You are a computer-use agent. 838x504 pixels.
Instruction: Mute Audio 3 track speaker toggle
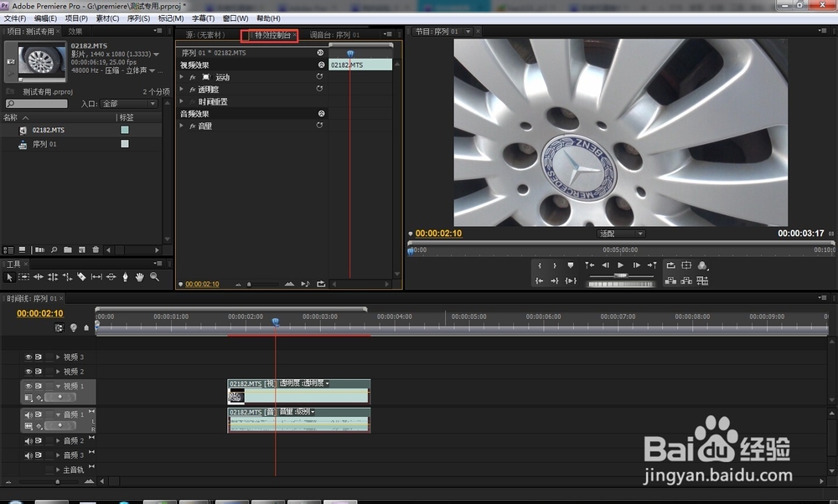(28, 455)
